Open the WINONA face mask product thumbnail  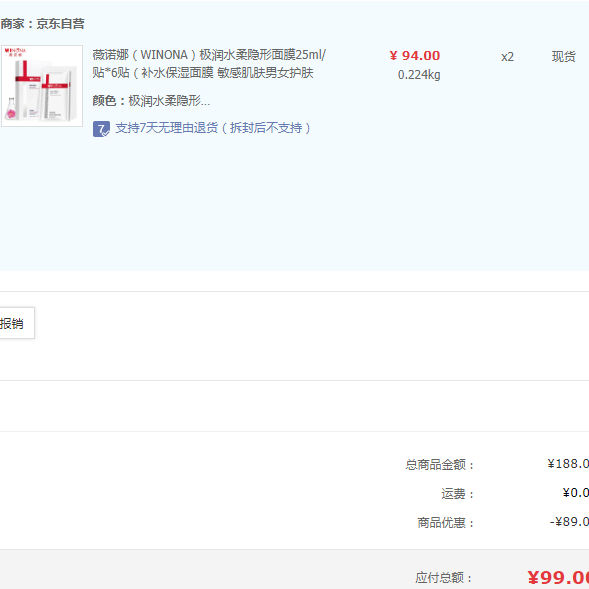pyautogui.click(x=42, y=86)
